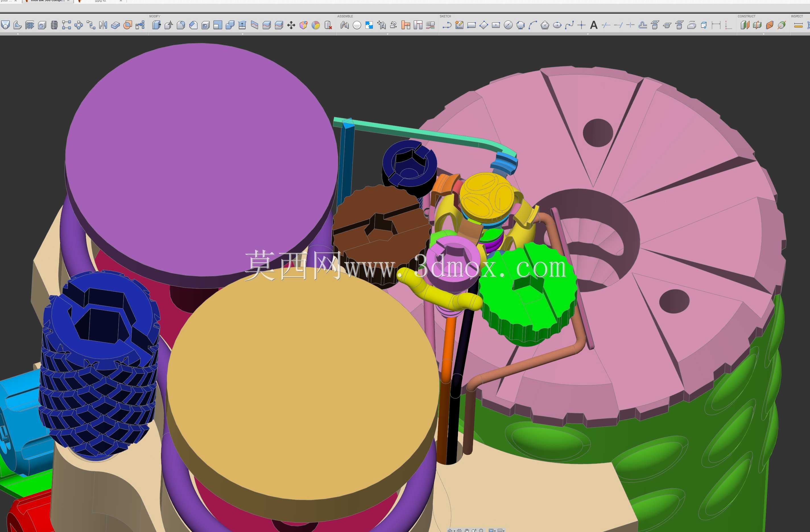Select the 3-Point Arc tool
Screen dimensions: 810x532
(533, 25)
